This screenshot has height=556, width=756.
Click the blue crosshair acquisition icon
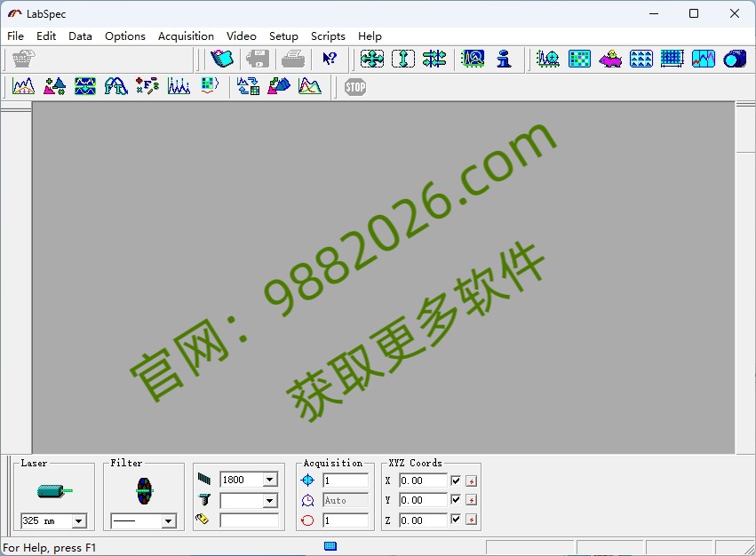tap(307, 480)
